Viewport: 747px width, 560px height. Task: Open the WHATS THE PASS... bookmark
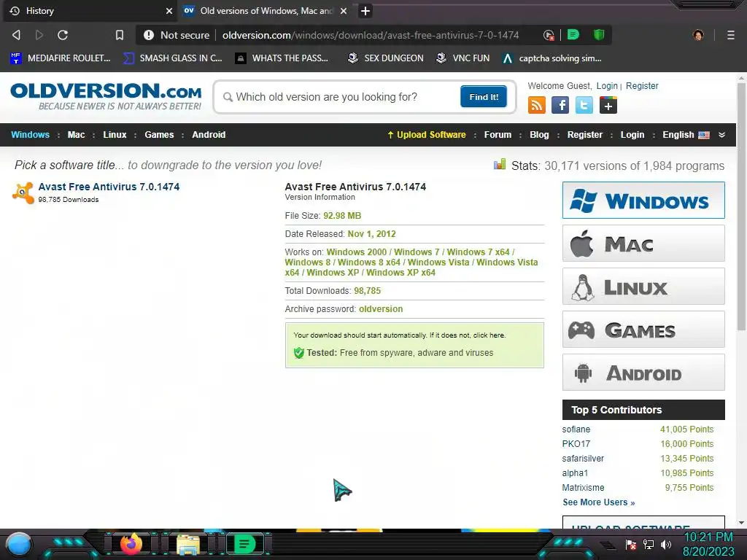[282, 58]
